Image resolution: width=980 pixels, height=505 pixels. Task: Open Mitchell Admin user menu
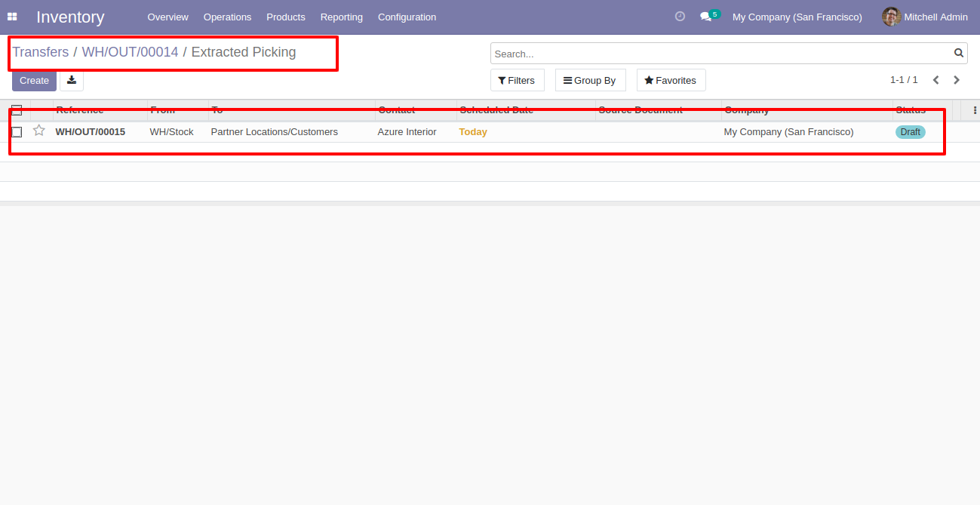click(925, 17)
